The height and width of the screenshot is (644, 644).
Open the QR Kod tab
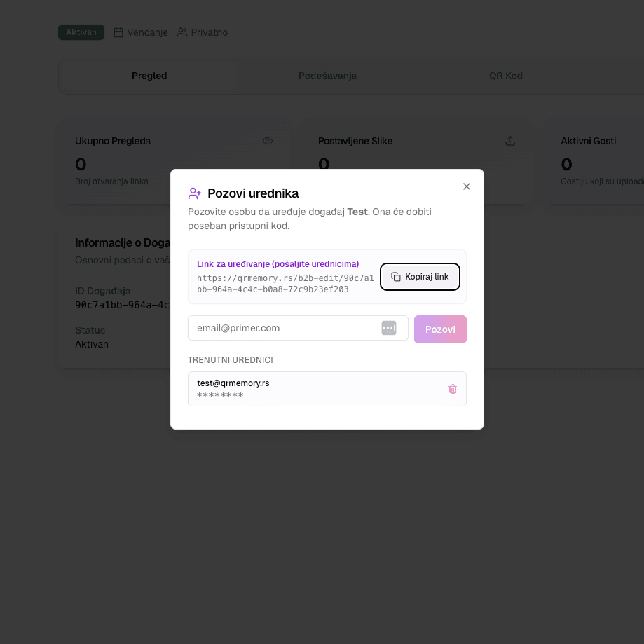click(x=506, y=76)
